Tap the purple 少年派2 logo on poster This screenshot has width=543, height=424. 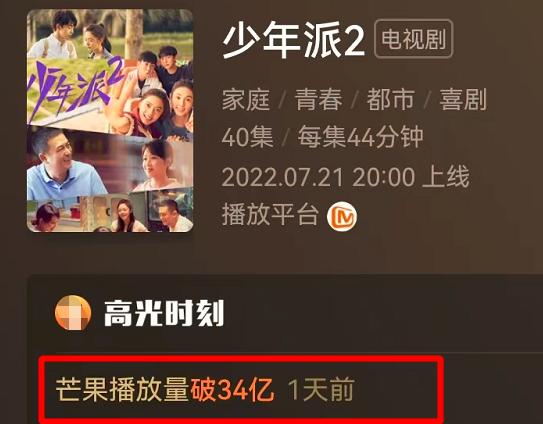point(75,88)
